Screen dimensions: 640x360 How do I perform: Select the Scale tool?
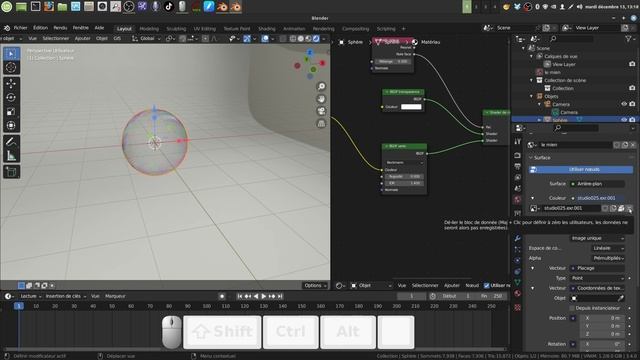tap(11, 111)
